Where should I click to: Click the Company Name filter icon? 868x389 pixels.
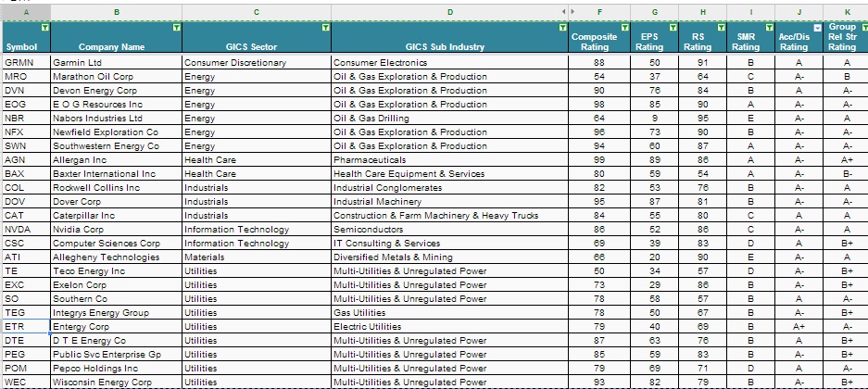(x=177, y=28)
